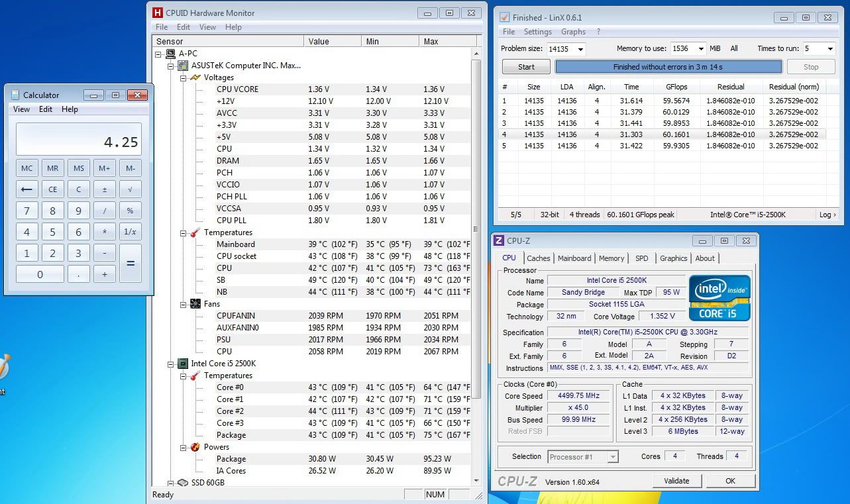Collapse the ASUSTeK Computer node
850x504 pixels.
[x=170, y=66]
